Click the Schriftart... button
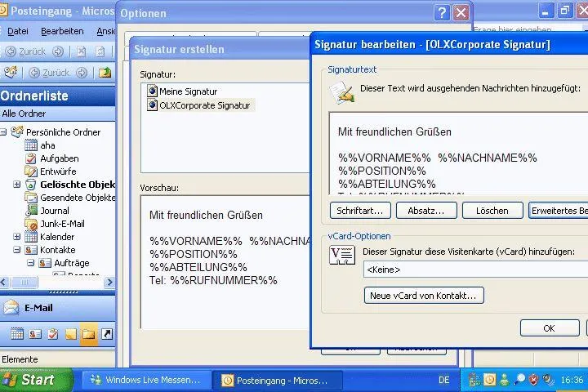Image resolution: width=588 pixels, height=392 pixels. pos(360,211)
